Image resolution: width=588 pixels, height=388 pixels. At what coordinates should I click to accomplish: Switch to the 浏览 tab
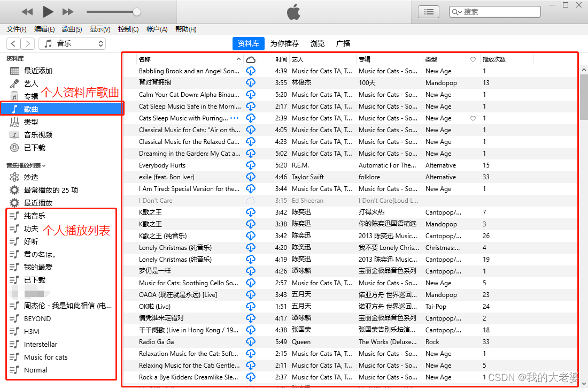(x=317, y=43)
